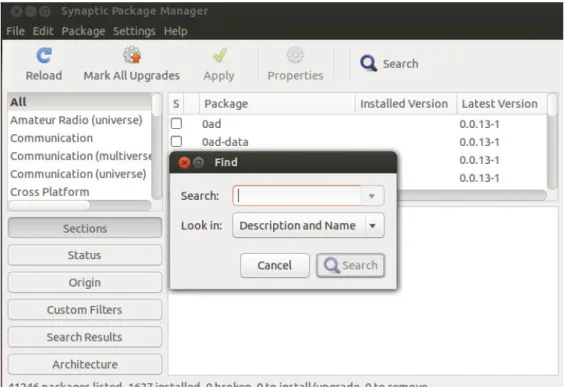Open the Settings menu
This screenshot has width=567, height=387.
pos(134,31)
